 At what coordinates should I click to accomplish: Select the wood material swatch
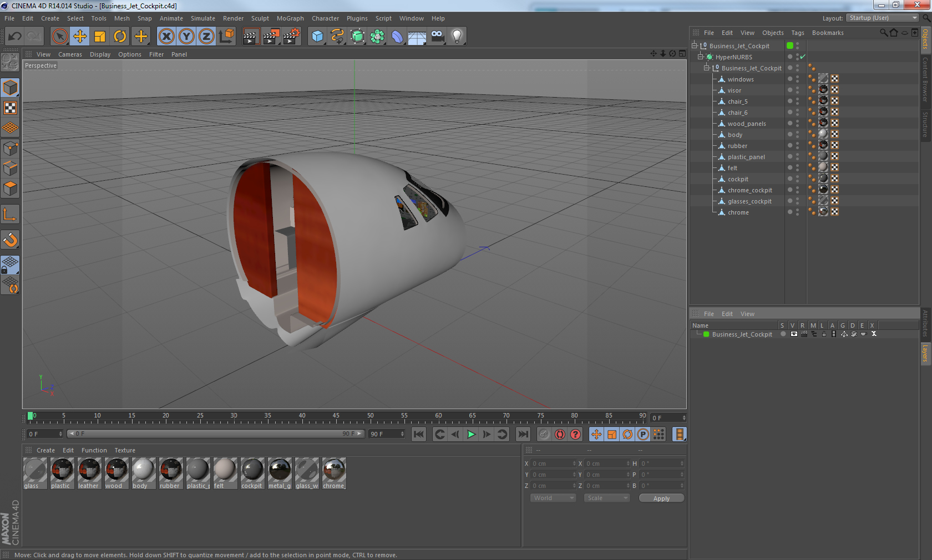coord(116,473)
